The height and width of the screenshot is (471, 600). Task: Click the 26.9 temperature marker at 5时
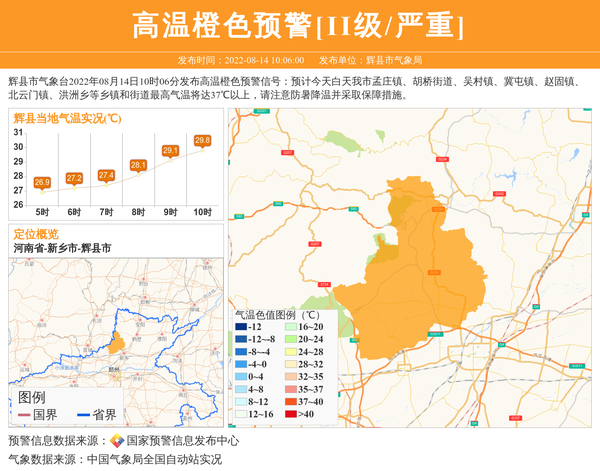pyautogui.click(x=42, y=182)
